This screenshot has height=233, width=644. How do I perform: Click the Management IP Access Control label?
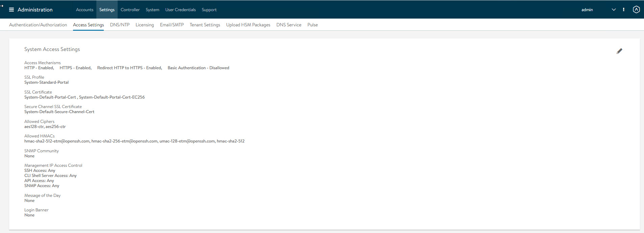53,165
